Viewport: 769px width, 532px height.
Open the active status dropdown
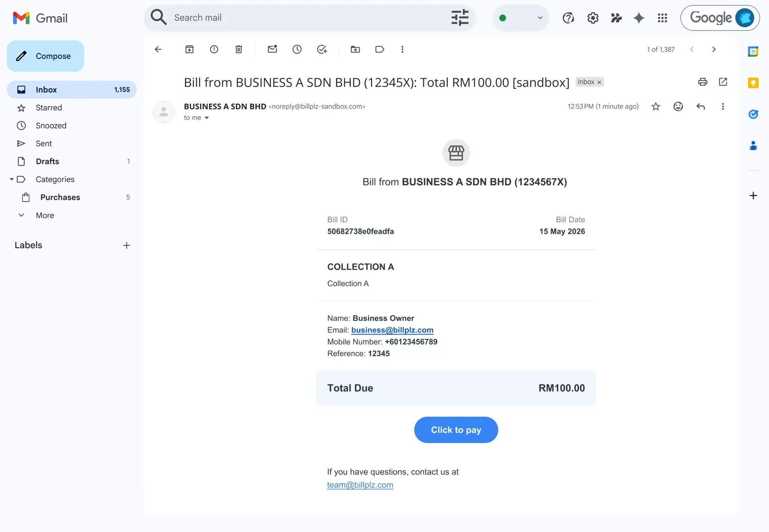click(x=521, y=18)
